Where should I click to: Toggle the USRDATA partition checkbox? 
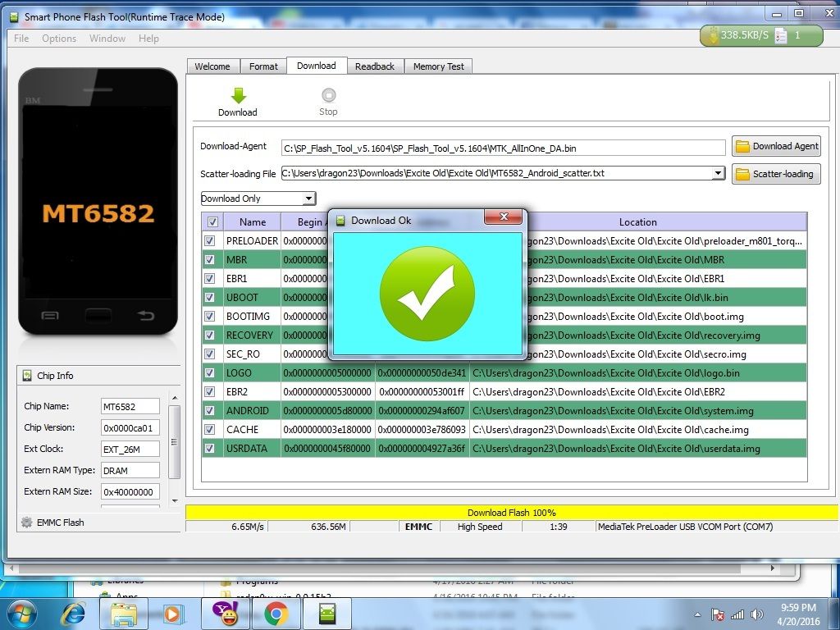(x=210, y=449)
